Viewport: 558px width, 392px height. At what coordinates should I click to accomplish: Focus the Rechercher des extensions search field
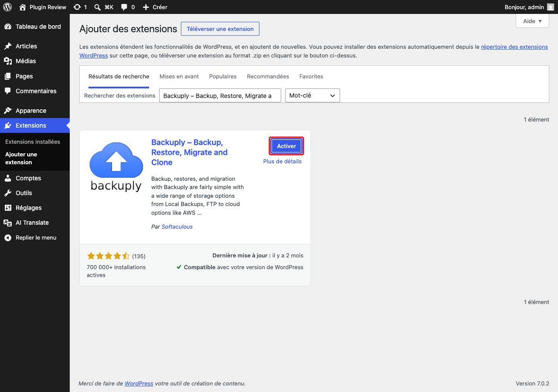tap(220, 95)
